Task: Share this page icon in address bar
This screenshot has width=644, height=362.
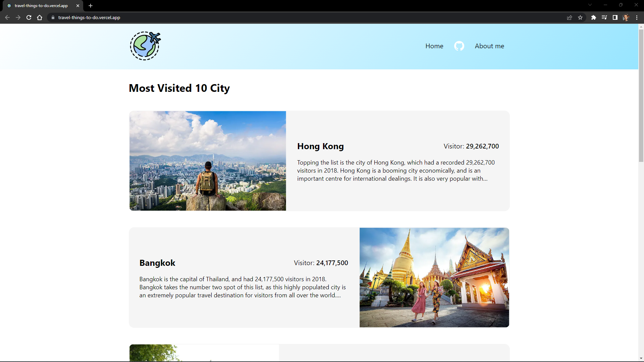Action: [x=569, y=17]
